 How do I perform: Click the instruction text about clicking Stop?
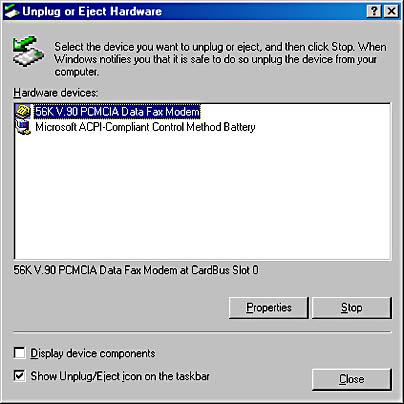point(220,59)
